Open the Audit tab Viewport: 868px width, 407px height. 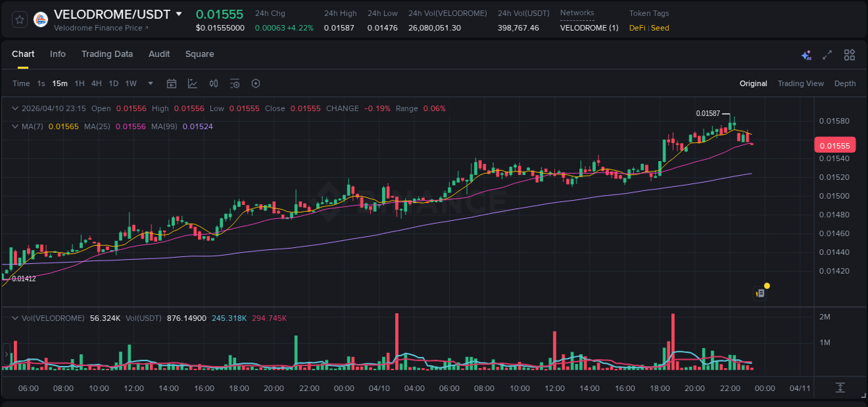click(x=159, y=53)
